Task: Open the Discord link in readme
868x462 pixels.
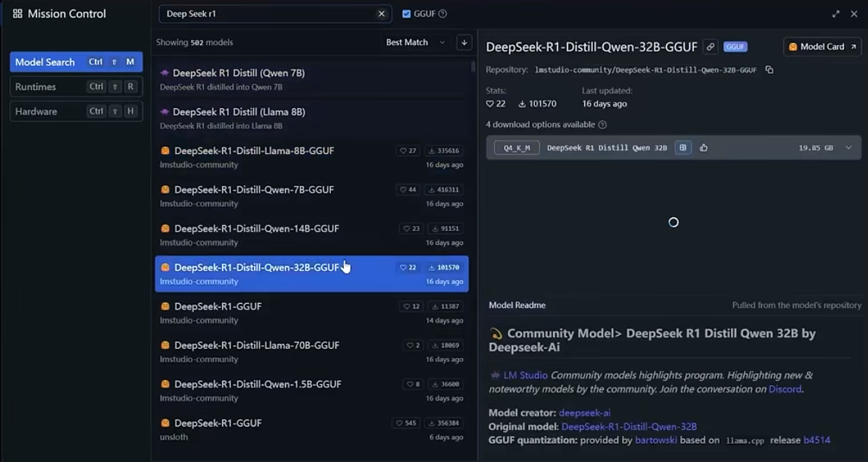Action: coord(785,389)
